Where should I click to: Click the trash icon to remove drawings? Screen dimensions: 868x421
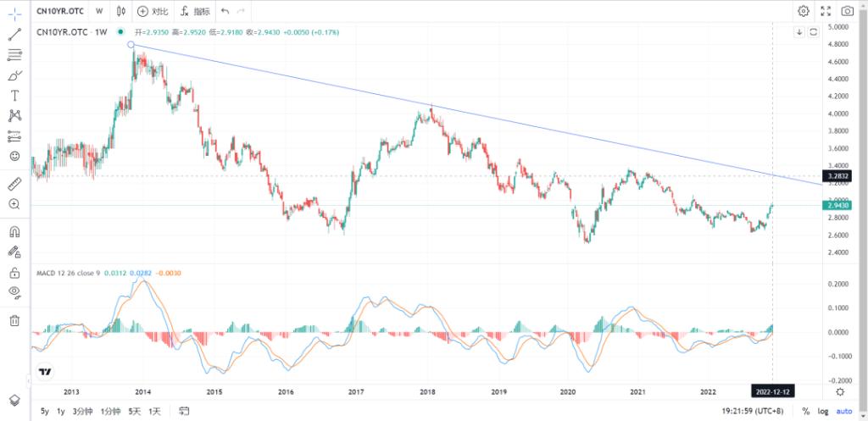pyautogui.click(x=14, y=320)
